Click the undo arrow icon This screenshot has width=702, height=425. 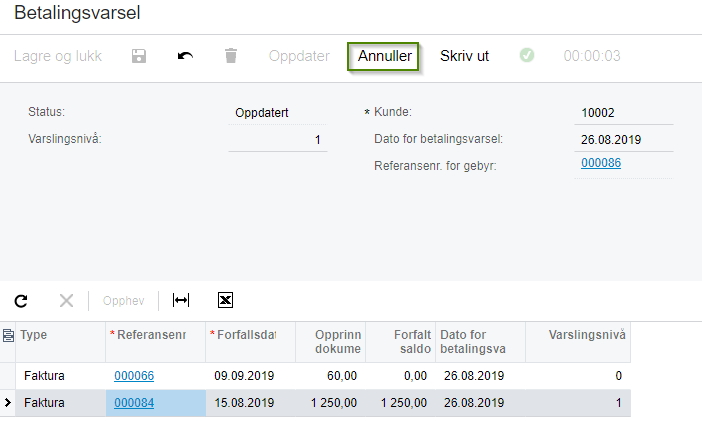[185, 56]
